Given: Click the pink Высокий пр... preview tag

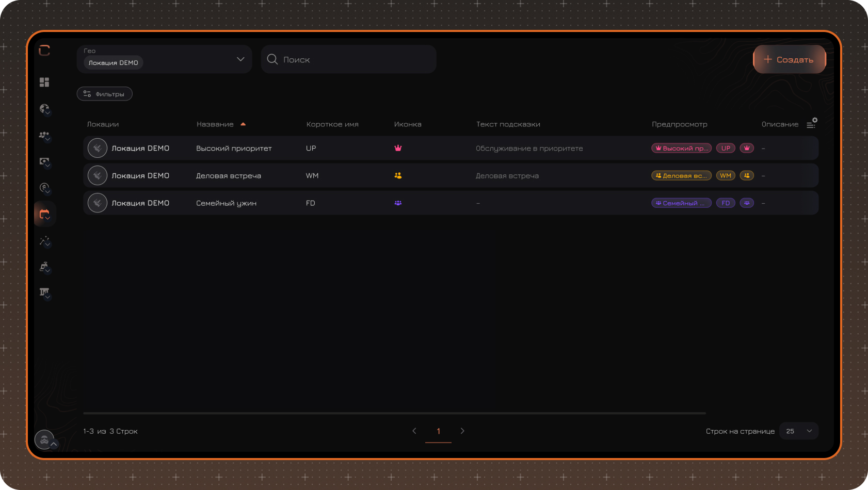Looking at the screenshot, I should point(682,148).
